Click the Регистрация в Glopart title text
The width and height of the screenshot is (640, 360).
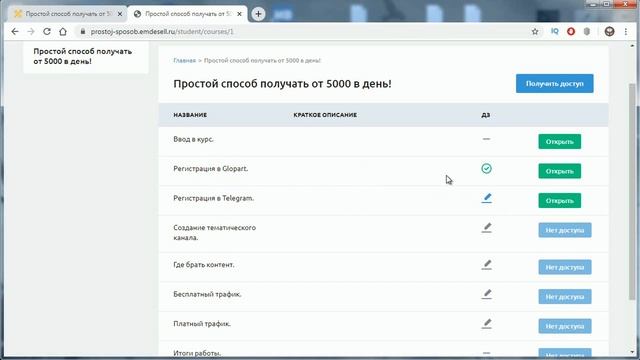coord(211,169)
